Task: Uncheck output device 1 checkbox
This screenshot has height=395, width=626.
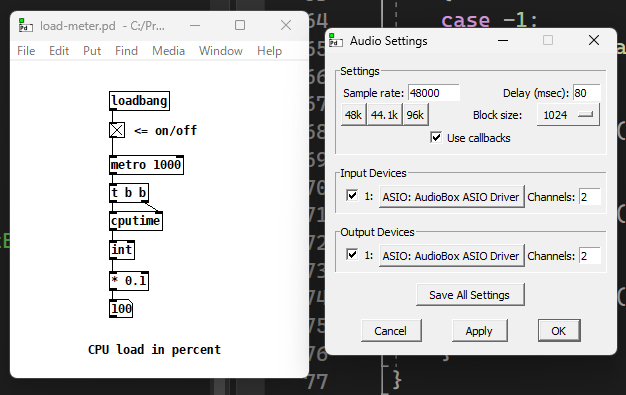Action: tap(352, 255)
